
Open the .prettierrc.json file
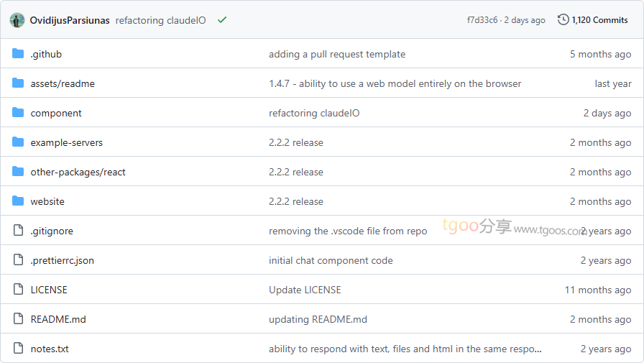click(x=62, y=260)
